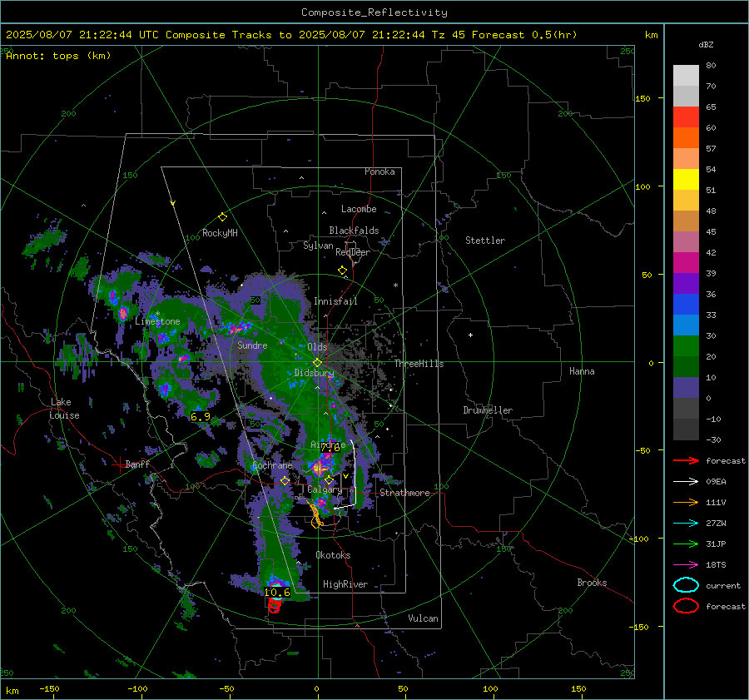Select the orange 111V track arrow
749x700 pixels.
click(686, 502)
